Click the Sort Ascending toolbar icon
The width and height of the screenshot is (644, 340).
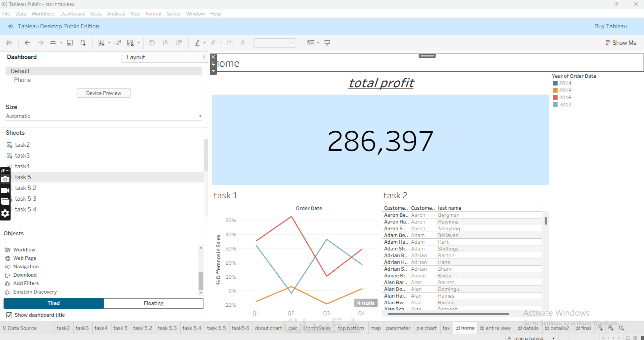pyautogui.click(x=165, y=43)
